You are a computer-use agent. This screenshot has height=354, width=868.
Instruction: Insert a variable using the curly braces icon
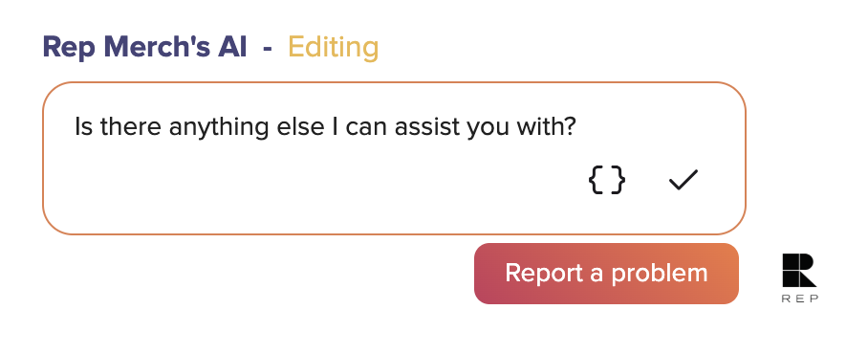[607, 180]
